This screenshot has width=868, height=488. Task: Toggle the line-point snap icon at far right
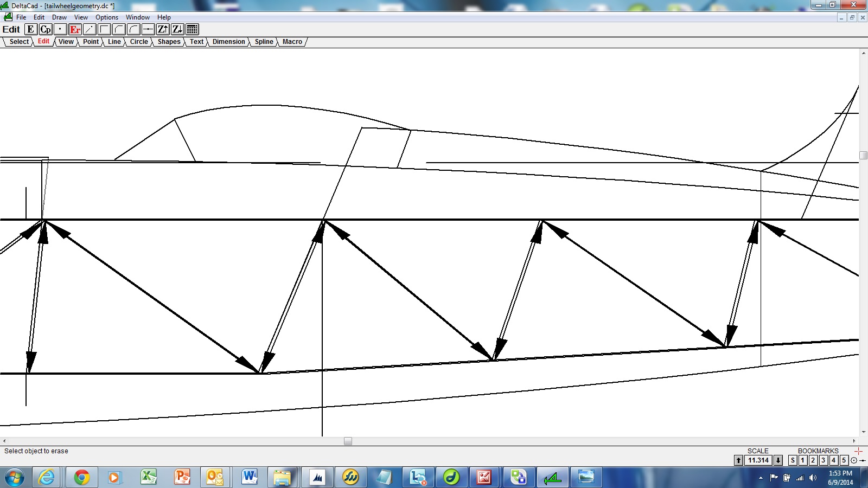pyautogui.click(x=863, y=460)
